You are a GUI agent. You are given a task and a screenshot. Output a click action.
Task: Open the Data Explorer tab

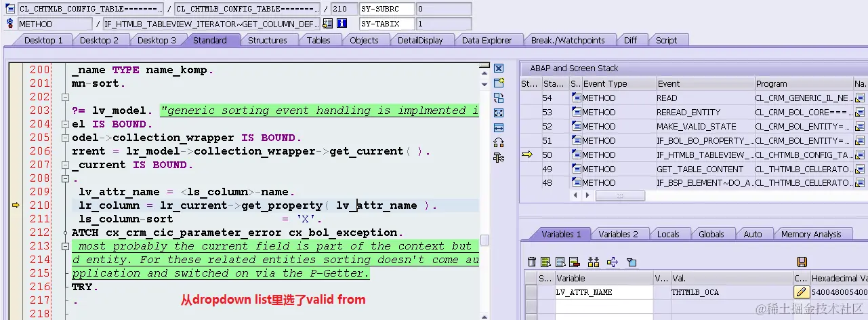click(487, 40)
